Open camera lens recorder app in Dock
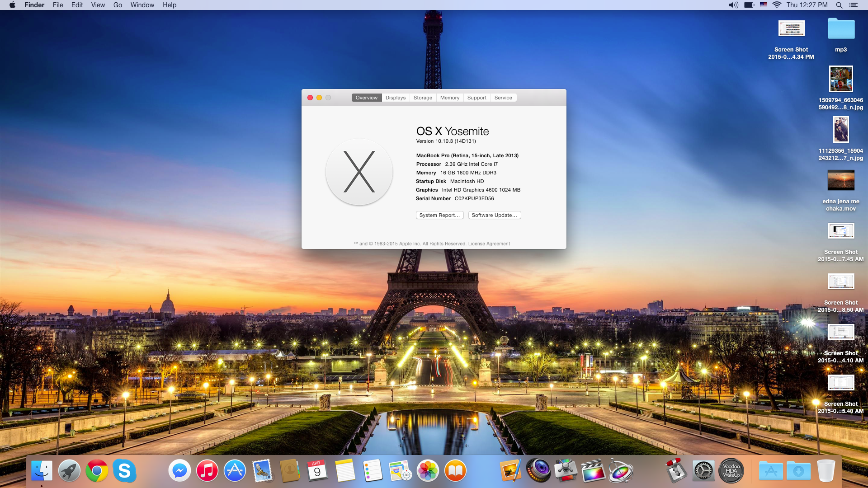868x488 pixels. tap(538, 471)
